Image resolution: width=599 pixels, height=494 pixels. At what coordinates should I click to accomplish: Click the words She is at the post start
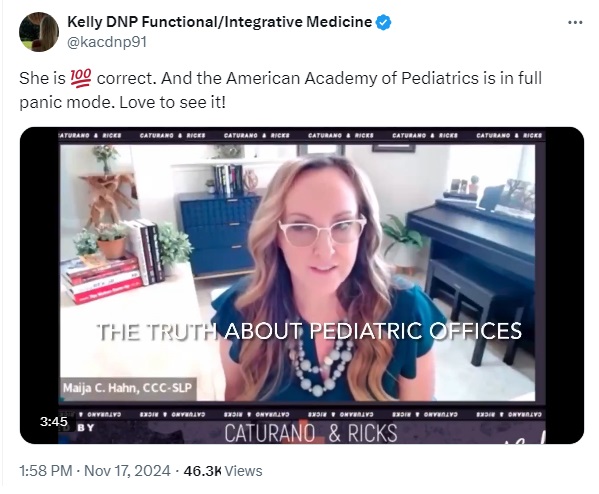42,78
